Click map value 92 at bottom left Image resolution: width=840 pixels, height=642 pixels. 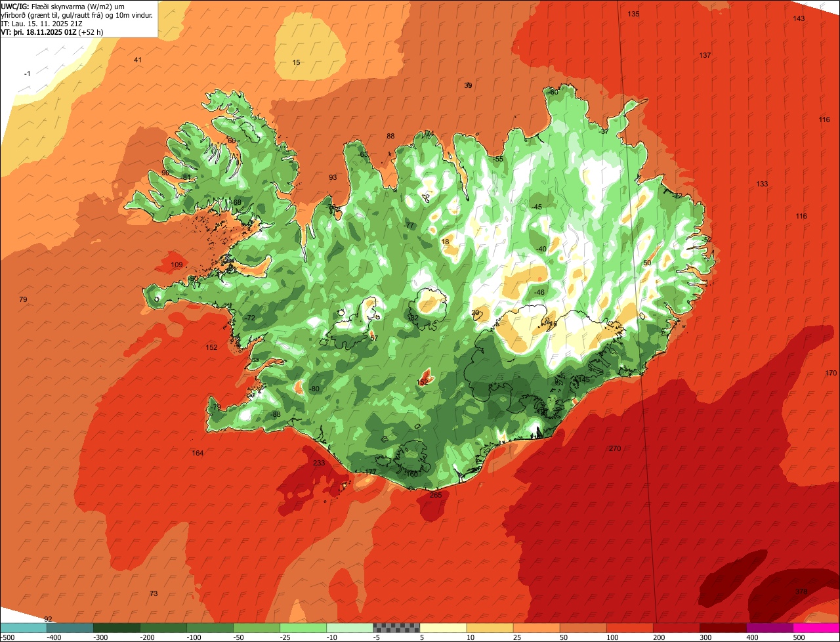[x=48, y=619]
